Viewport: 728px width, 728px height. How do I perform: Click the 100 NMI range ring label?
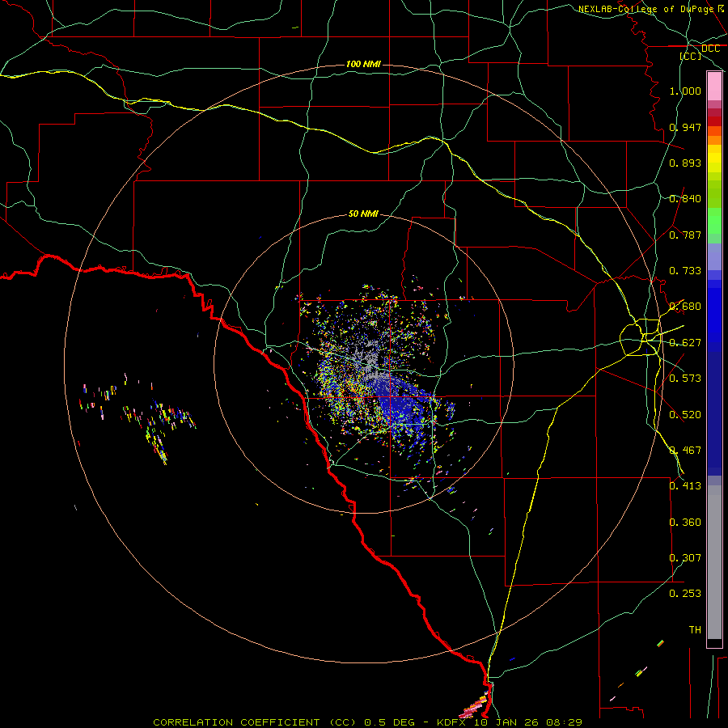click(x=363, y=64)
